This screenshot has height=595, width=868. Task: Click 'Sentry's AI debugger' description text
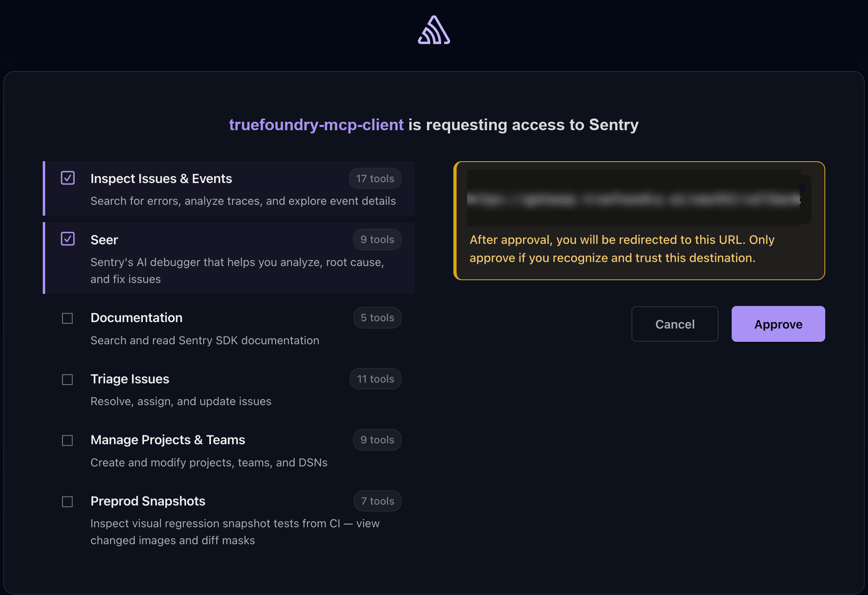tap(237, 270)
